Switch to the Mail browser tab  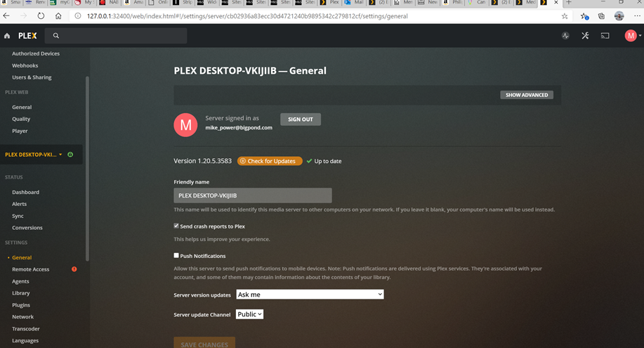pos(355,3)
